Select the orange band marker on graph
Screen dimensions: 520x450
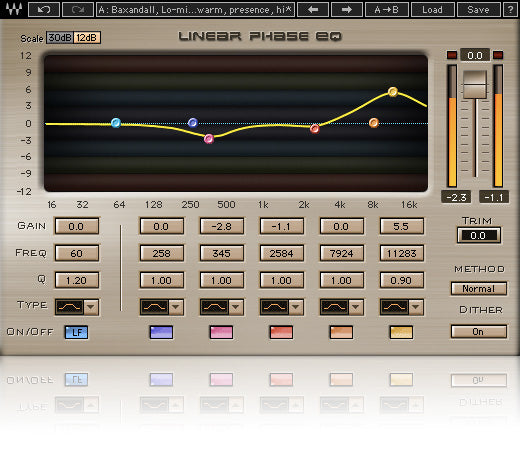click(x=374, y=123)
